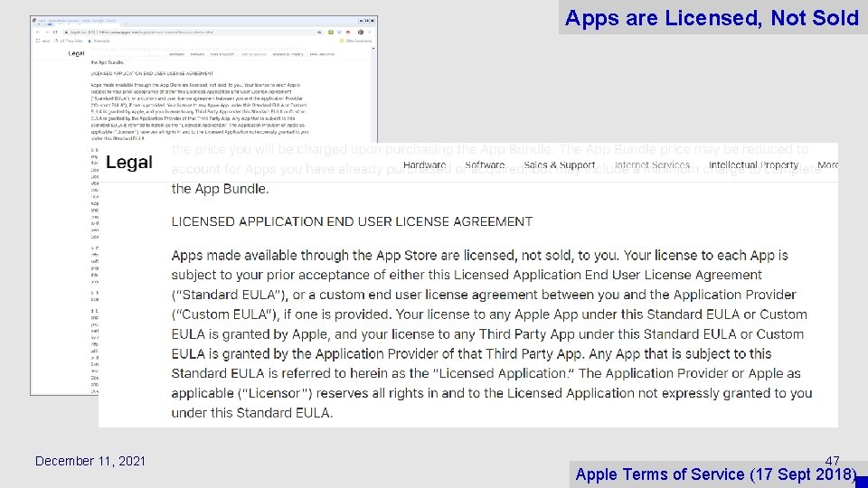Viewport: 868px width, 488px height.
Task: Click the slide number 47
Action: pos(832,460)
